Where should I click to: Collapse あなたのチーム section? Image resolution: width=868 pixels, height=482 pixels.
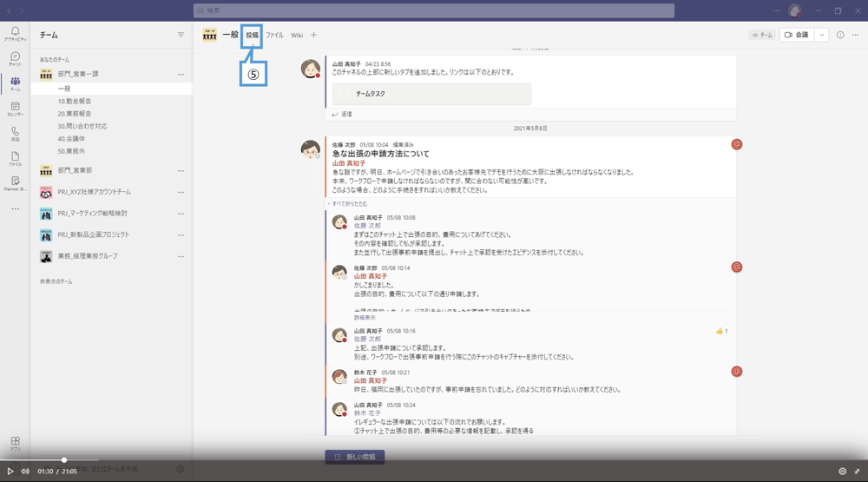tap(54, 59)
